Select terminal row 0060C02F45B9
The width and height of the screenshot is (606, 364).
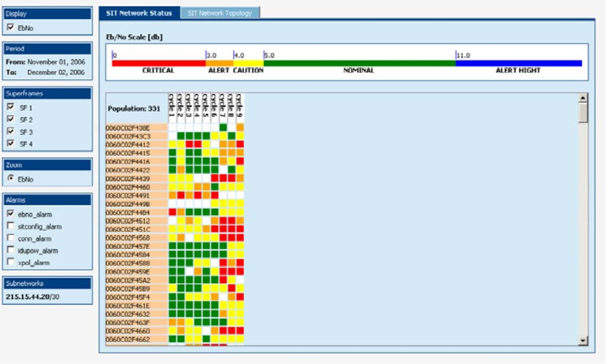tap(136, 289)
